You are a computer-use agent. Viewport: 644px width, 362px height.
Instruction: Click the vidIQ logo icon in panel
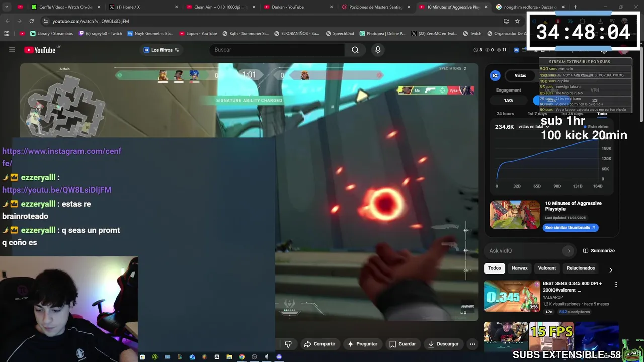(x=495, y=76)
